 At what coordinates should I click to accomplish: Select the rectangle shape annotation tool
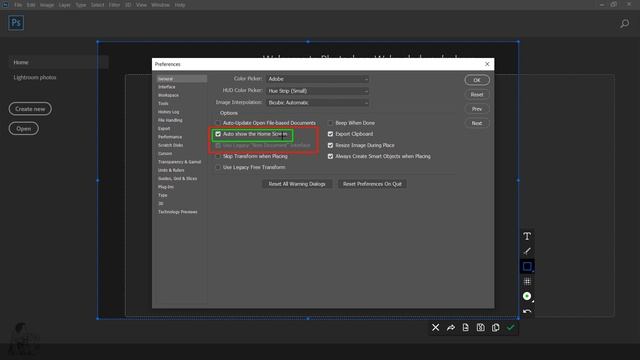click(x=527, y=267)
